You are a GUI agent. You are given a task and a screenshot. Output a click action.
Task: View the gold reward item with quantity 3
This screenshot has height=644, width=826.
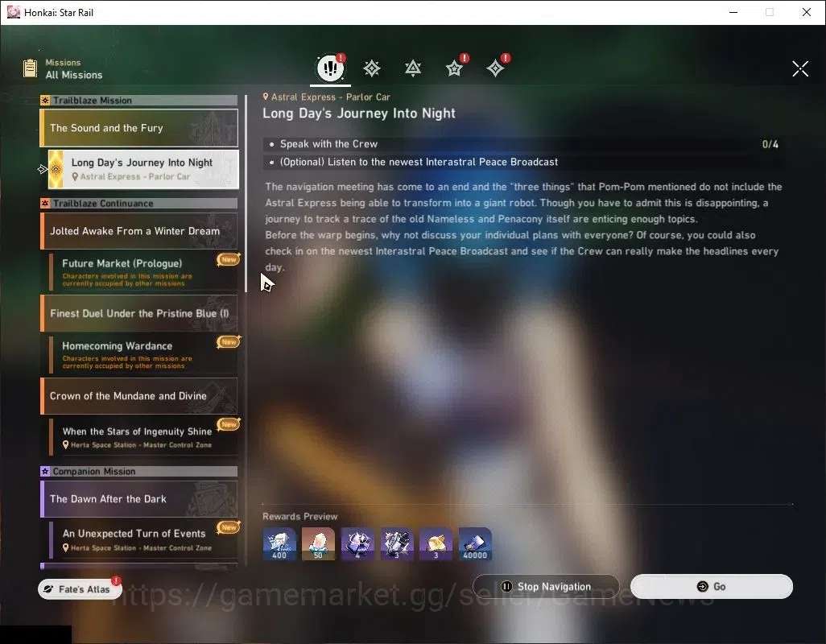point(436,544)
